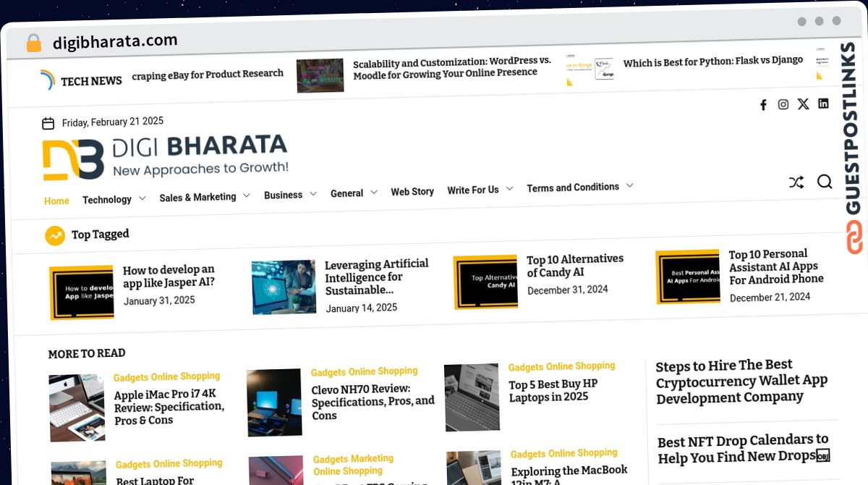Open the Terms and Conditions menu item
Image resolution: width=868 pixels, height=485 pixels.
coord(573,187)
